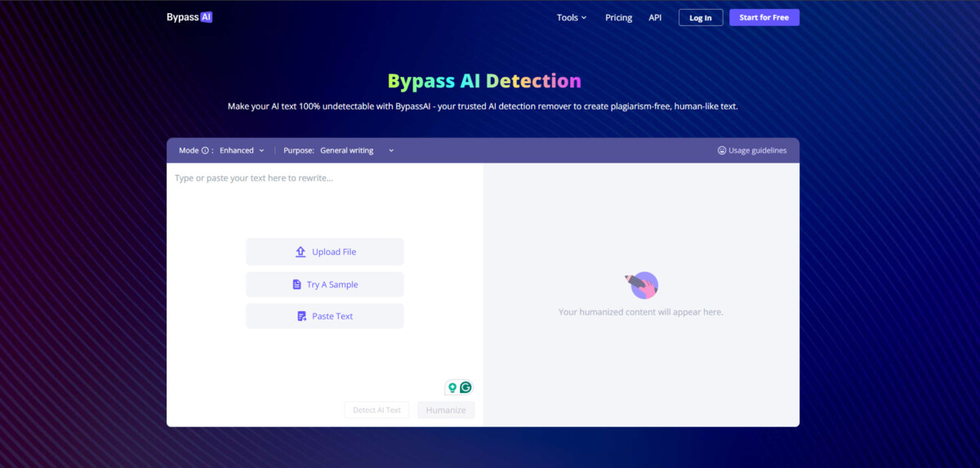Open the API page

click(x=655, y=17)
